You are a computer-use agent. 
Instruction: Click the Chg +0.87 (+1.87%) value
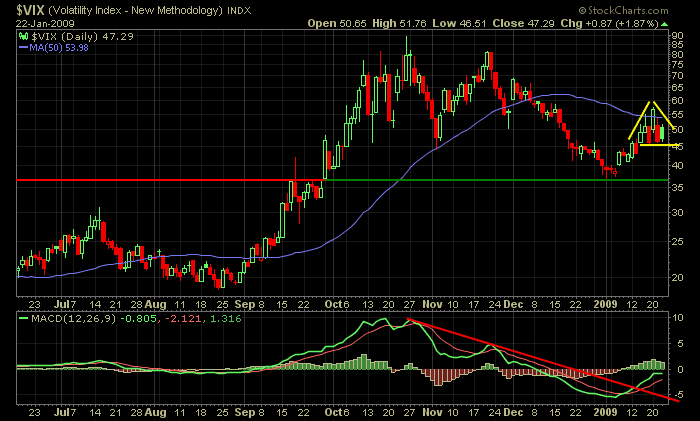click(x=610, y=24)
